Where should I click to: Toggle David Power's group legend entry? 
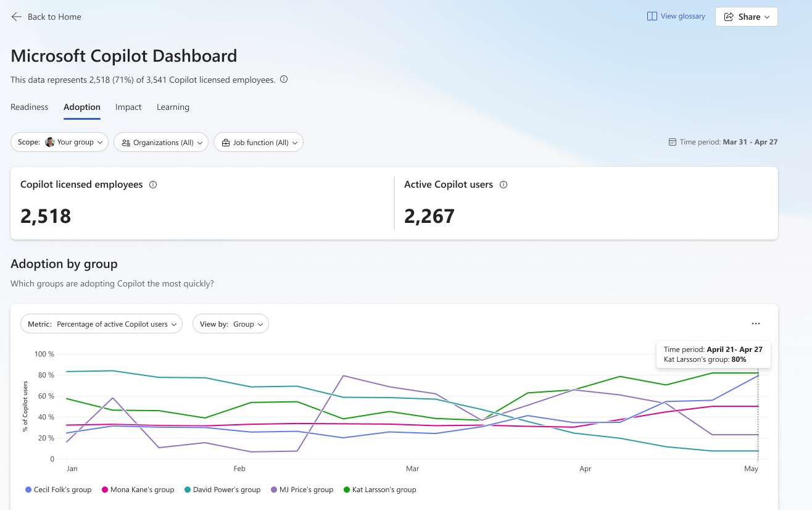tap(222, 490)
